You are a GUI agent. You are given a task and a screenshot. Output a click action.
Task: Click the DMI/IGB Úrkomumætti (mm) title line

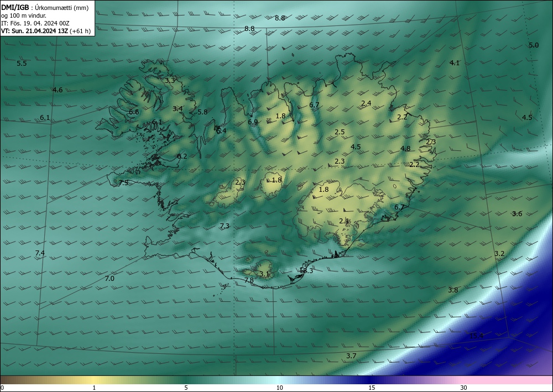pyautogui.click(x=45, y=8)
